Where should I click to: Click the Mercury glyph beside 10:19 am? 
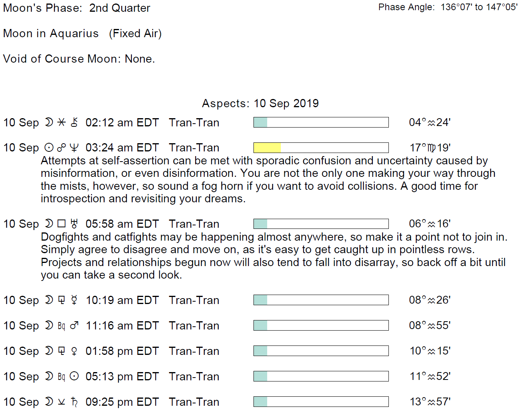point(74,300)
